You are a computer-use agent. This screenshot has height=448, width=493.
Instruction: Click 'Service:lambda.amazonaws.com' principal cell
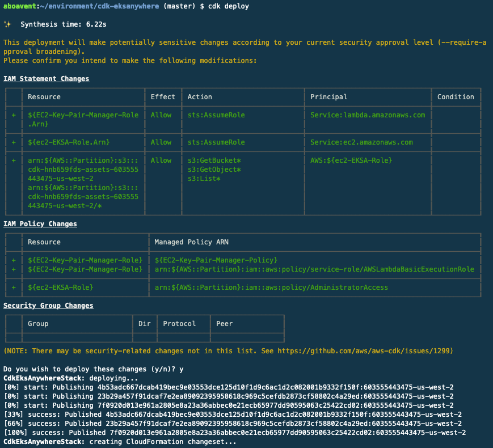coord(368,115)
